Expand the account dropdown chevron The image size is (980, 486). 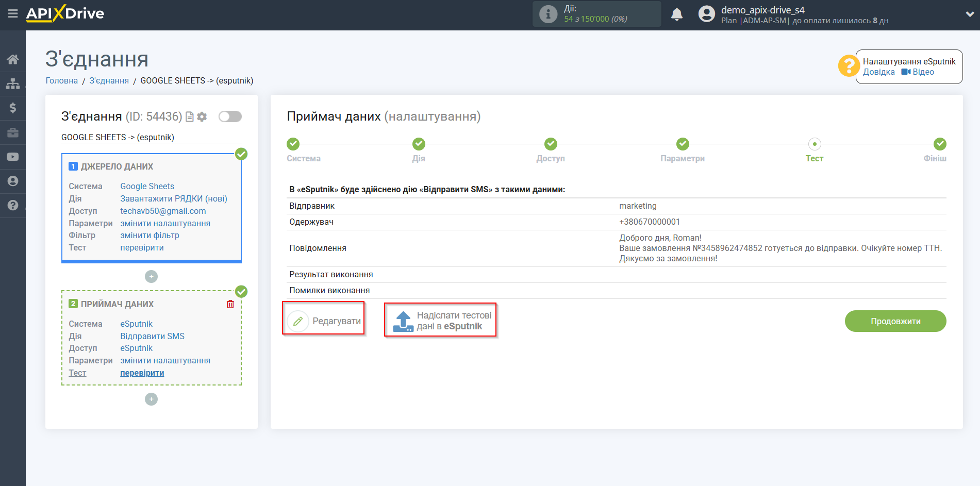pyautogui.click(x=970, y=14)
